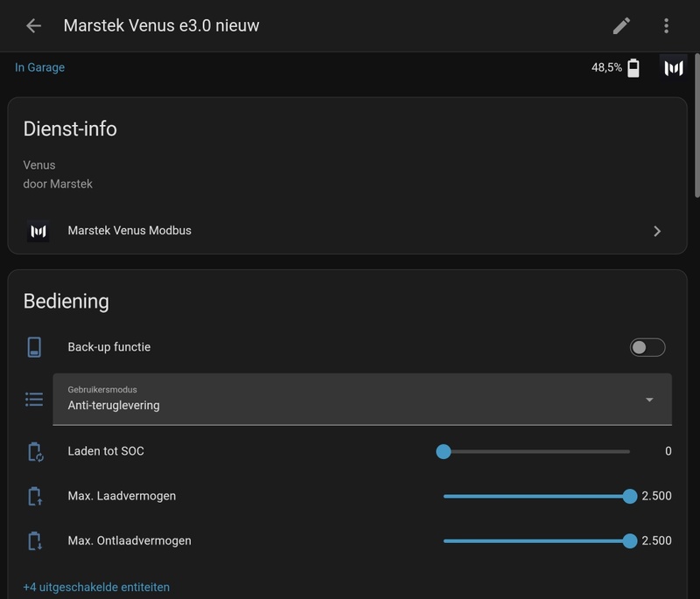This screenshot has width=700, height=599.
Task: Click the Max. Ontlaadvermogen slider
Action: coord(536,540)
